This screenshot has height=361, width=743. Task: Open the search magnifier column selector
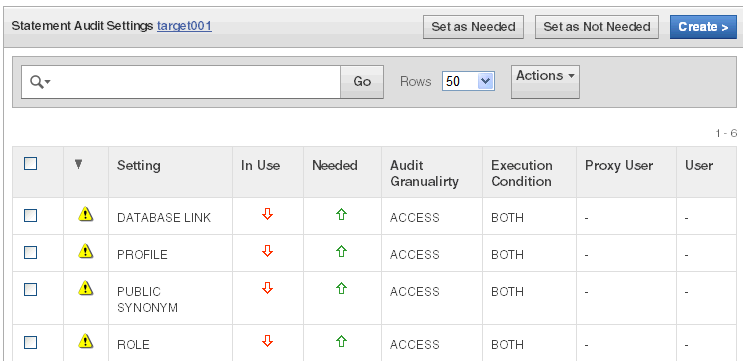click(40, 82)
